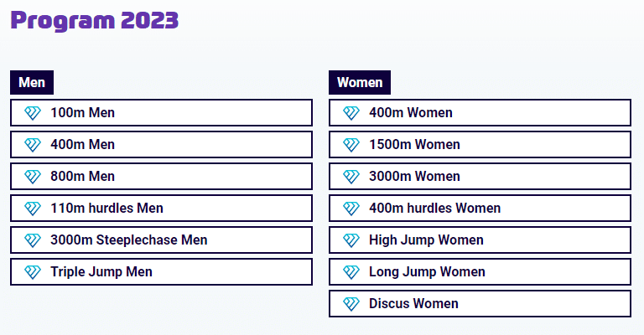644x335 pixels.
Task: Click diamond icon beside 3000m Steeplechase Men
Action: click(33, 240)
